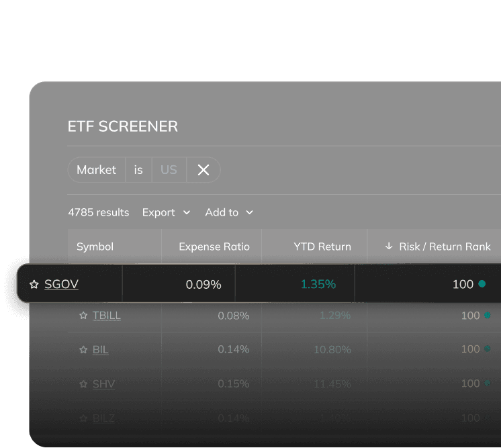Viewport: 501px width, 448px height.
Task: Expand the Export dropdown
Action: tap(167, 212)
